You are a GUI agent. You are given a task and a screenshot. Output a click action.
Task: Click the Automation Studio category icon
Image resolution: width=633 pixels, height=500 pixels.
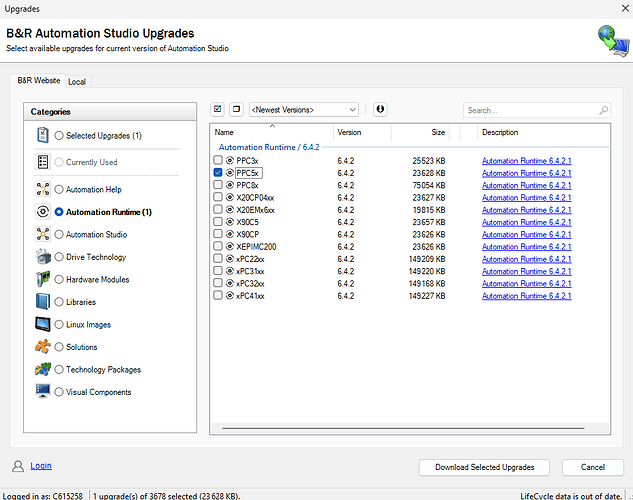point(43,234)
